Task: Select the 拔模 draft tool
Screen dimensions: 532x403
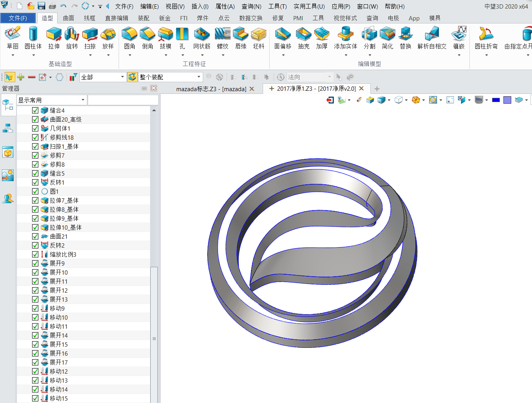Action: 166,38
